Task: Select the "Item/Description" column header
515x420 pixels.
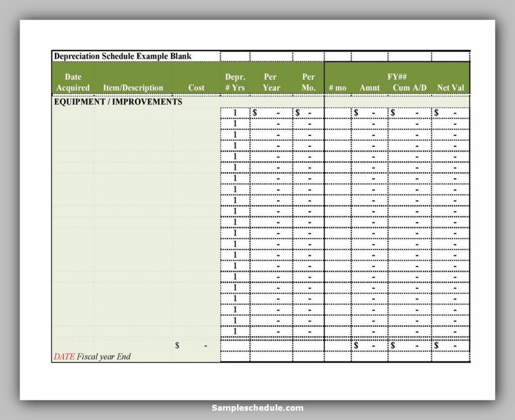Action: 133,88
